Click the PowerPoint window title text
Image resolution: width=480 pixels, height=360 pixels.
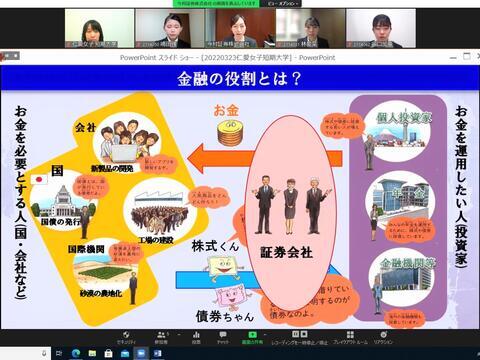pyautogui.click(x=227, y=57)
